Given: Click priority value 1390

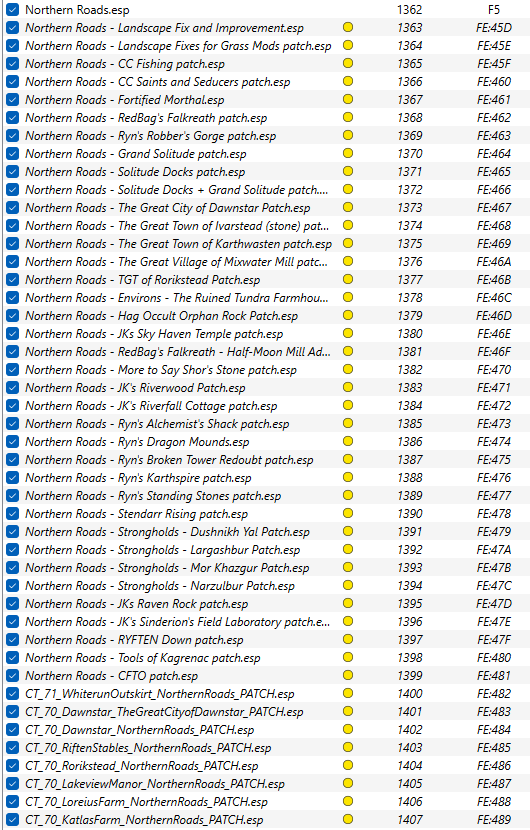Looking at the screenshot, I should [410, 514].
